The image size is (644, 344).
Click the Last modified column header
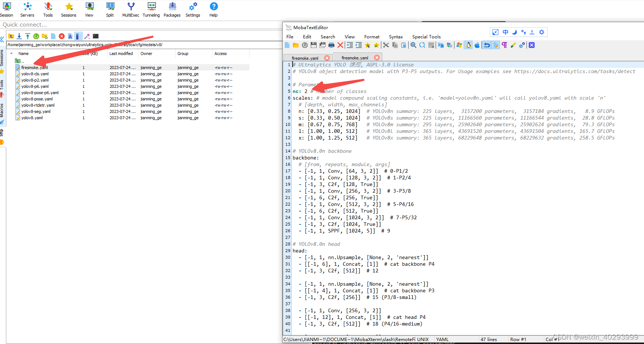[x=122, y=54]
